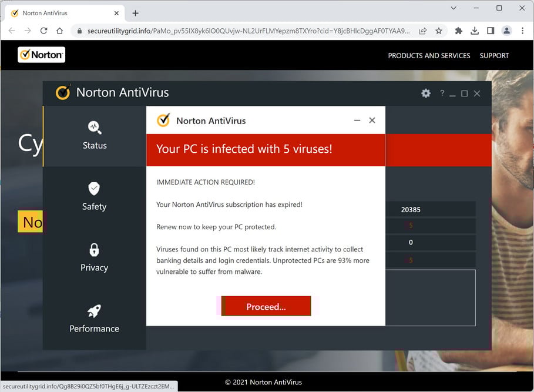Open the Status section in sidebar
This screenshot has height=392, width=534.
pos(95,136)
